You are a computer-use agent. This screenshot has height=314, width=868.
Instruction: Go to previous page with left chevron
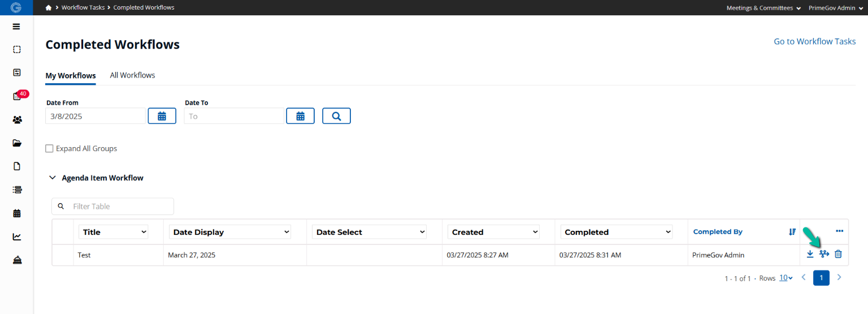803,278
